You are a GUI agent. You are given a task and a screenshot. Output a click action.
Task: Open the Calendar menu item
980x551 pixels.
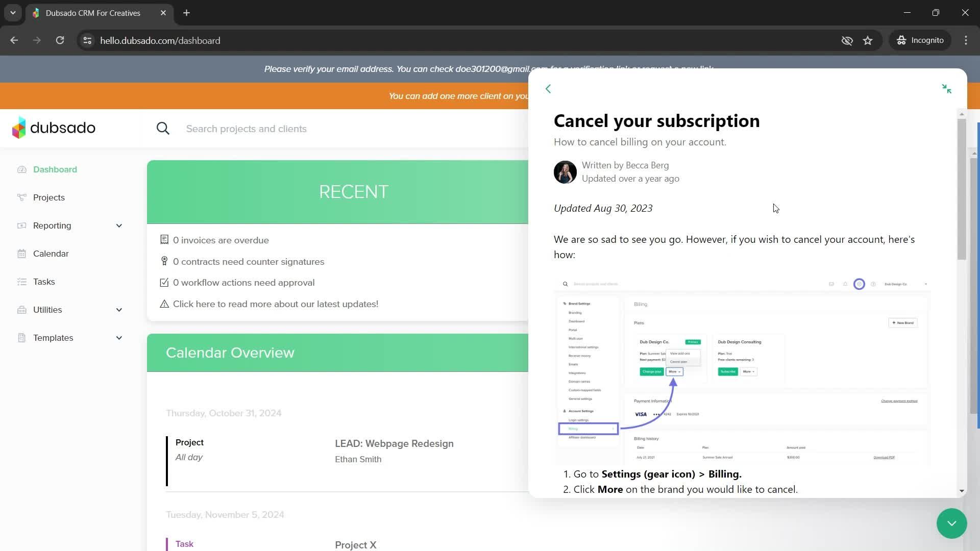click(x=51, y=254)
